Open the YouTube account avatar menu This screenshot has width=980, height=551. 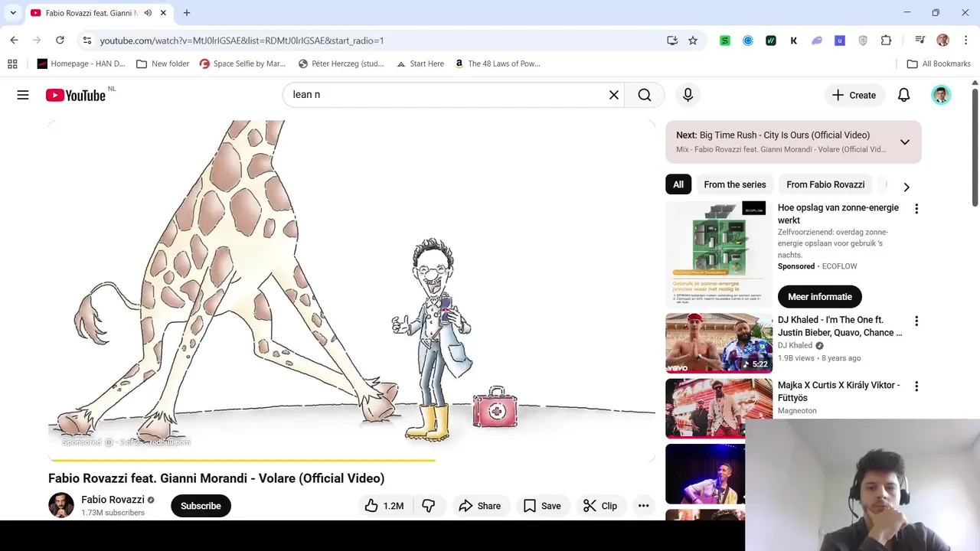tap(941, 95)
